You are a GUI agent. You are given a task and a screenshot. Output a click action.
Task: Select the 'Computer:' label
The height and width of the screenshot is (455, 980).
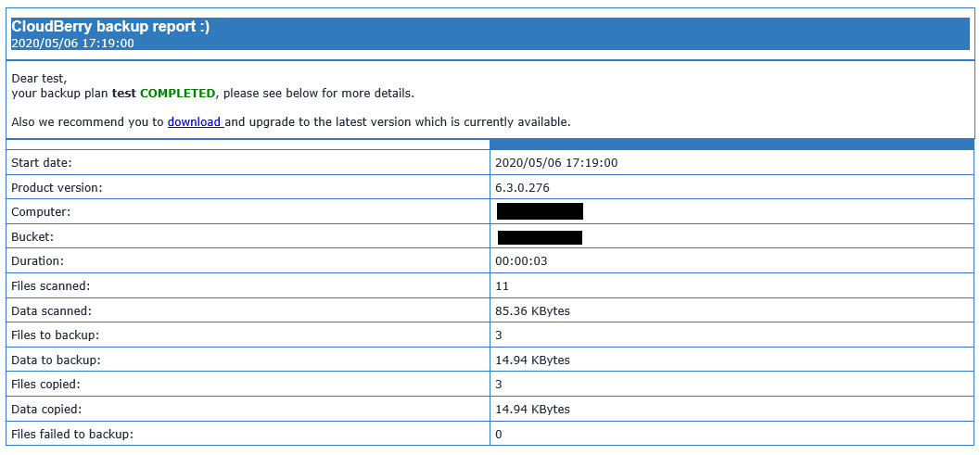[41, 212]
